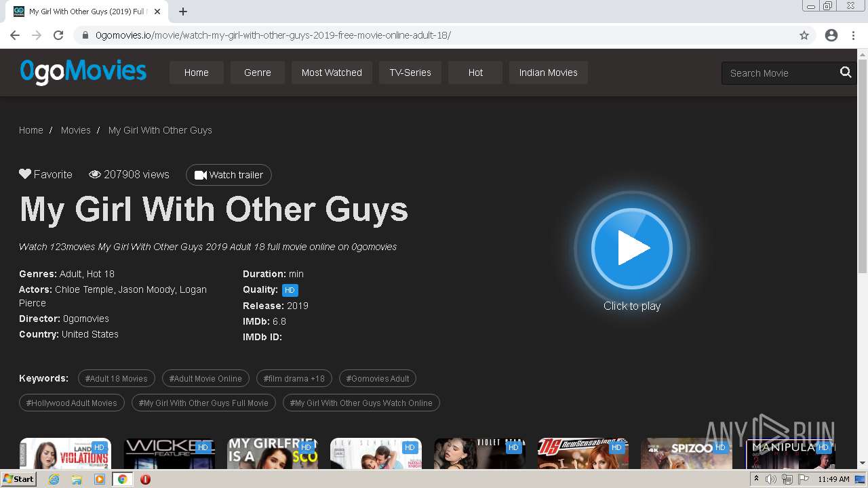Click the #Hollywood Adult Movies keyword tag
Viewport: 868px width, 488px height.
pyautogui.click(x=72, y=403)
